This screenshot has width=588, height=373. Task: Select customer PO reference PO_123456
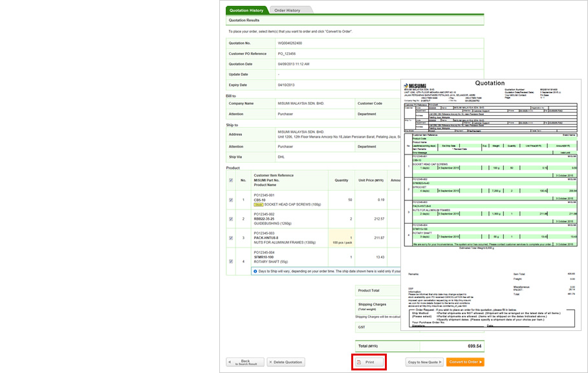point(287,54)
